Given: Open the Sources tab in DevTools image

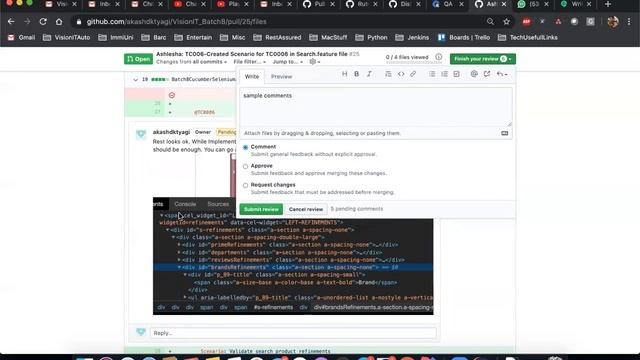Looking at the screenshot, I should tap(218, 204).
